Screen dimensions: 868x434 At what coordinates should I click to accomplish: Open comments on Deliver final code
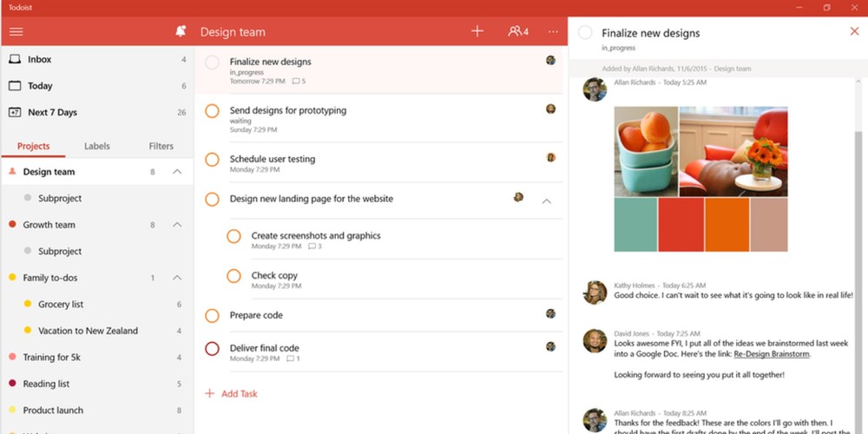click(x=293, y=358)
